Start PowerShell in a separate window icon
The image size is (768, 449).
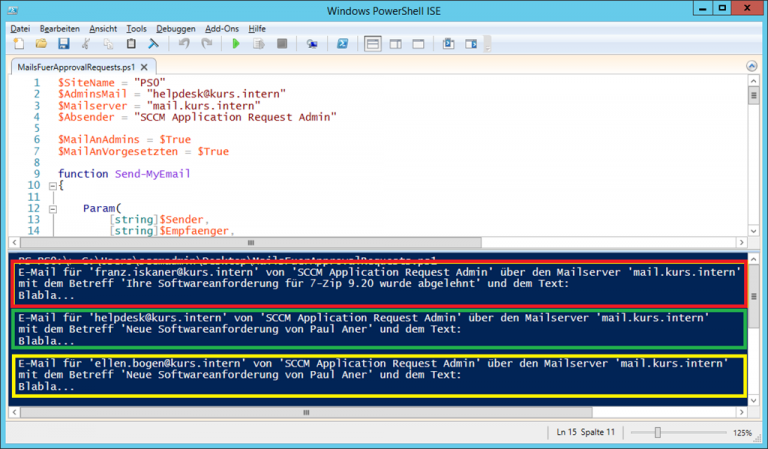(342, 44)
